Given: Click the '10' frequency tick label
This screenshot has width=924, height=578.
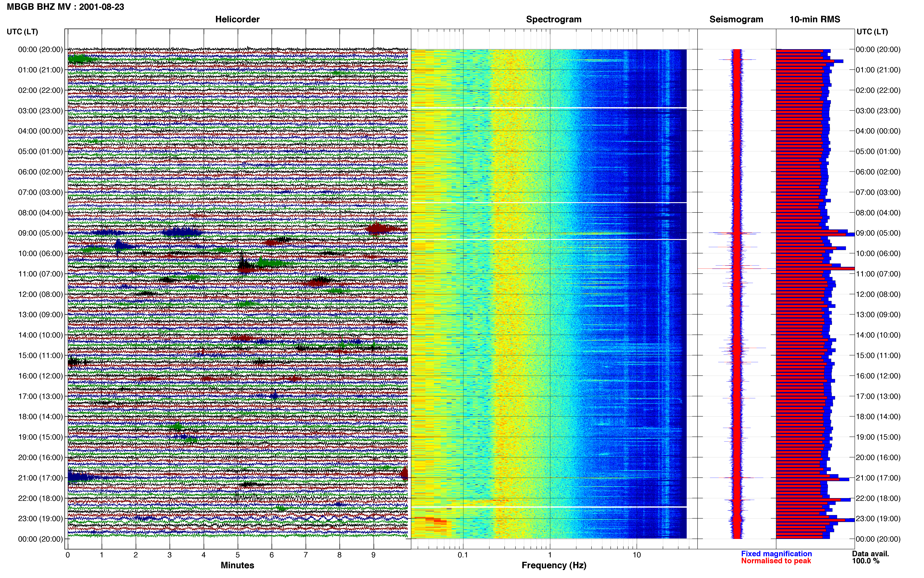Looking at the screenshot, I should (637, 555).
